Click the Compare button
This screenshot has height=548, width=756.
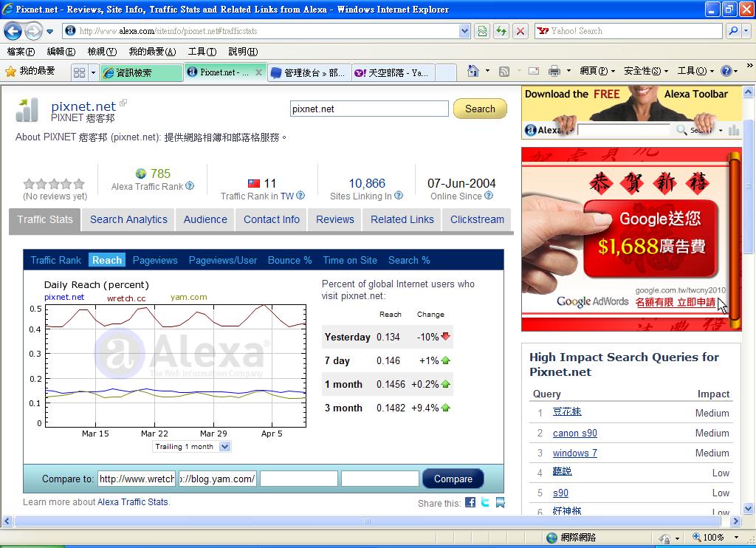[453, 479]
